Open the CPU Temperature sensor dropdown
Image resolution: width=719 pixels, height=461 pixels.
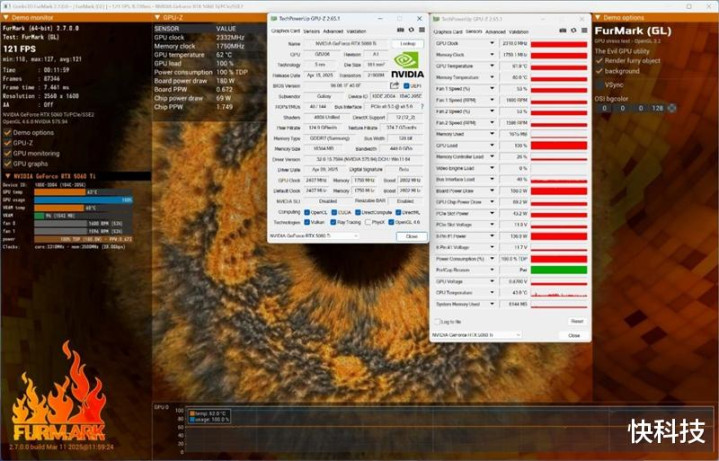492,293
